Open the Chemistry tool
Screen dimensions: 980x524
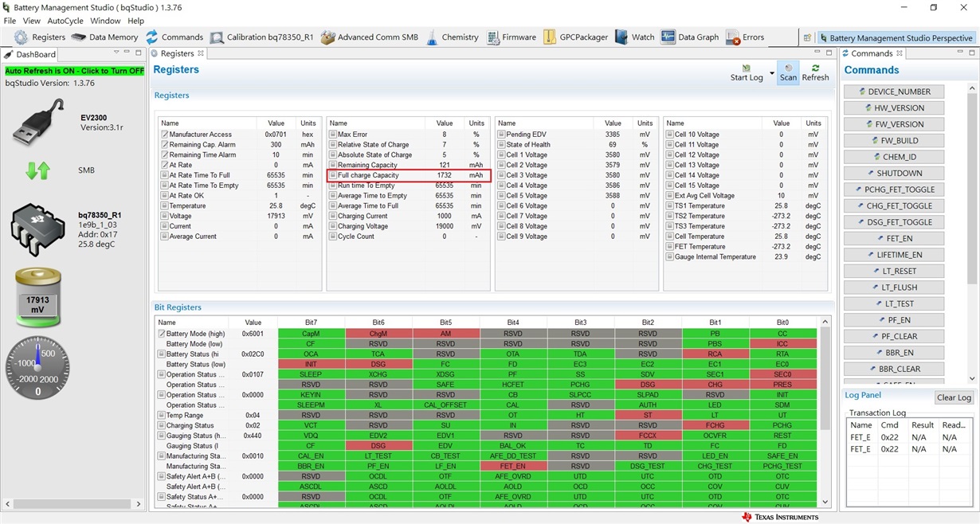(452, 37)
